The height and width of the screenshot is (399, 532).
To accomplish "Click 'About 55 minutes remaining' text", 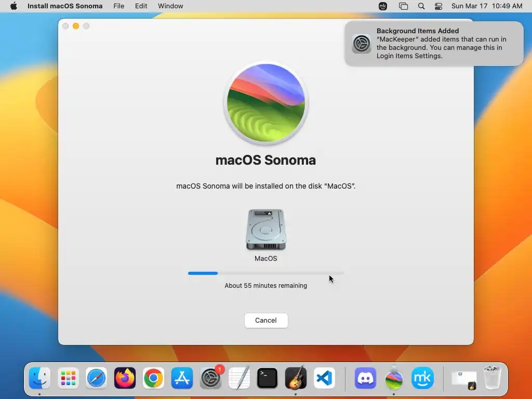I will (x=265, y=286).
